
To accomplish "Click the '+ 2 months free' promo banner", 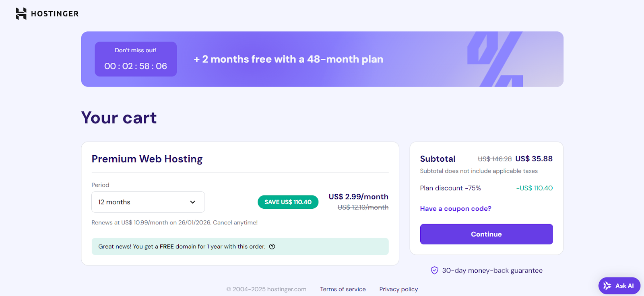I will point(288,59).
